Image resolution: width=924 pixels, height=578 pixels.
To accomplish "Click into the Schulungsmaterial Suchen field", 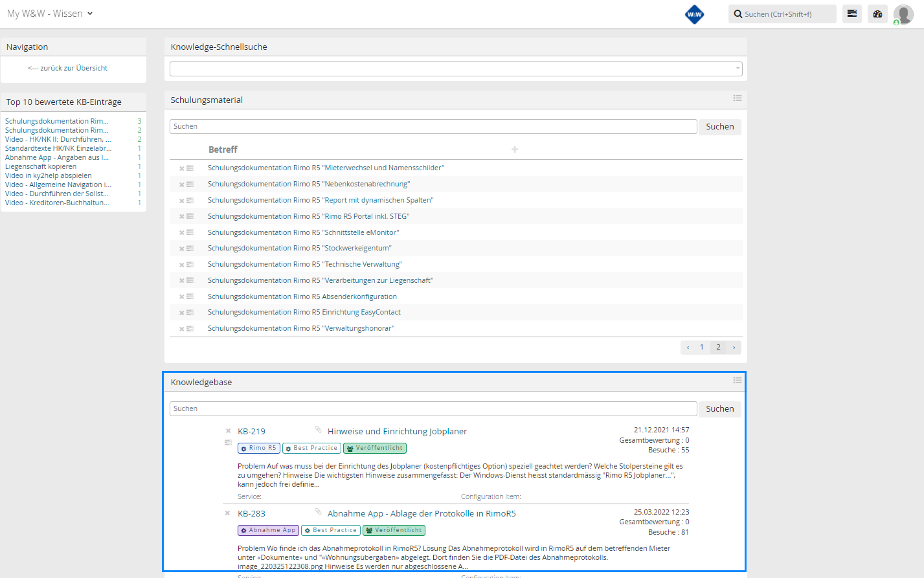I will tap(433, 126).
